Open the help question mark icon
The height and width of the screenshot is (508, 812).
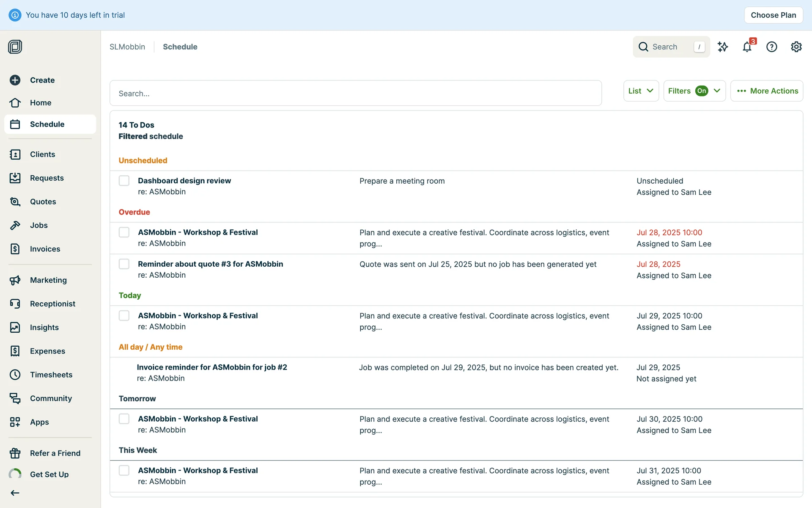[x=771, y=47]
